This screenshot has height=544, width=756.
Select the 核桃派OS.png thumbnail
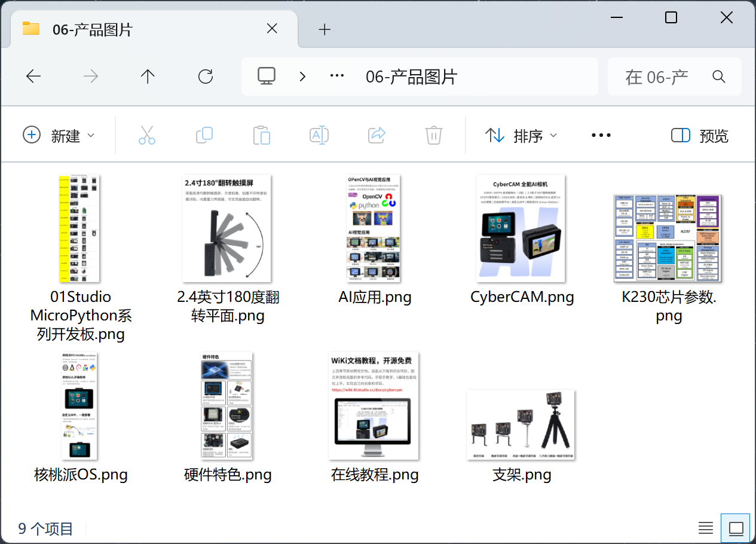coord(79,406)
